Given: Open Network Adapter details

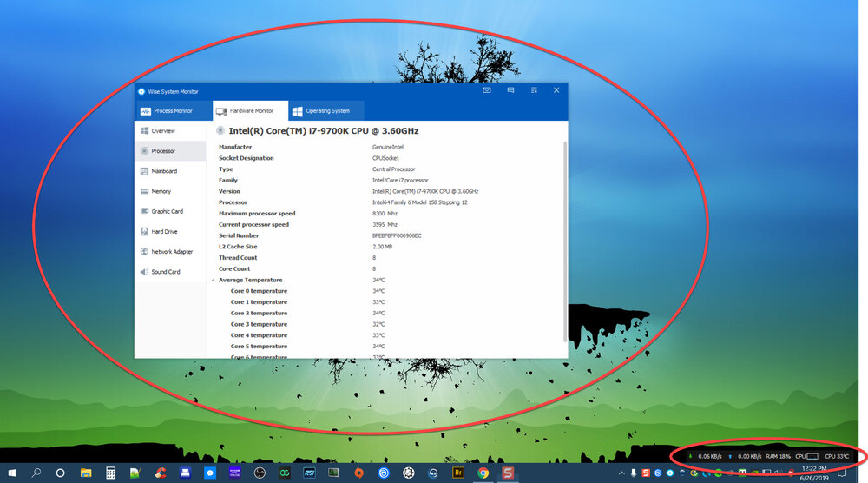Looking at the screenshot, I should click(x=170, y=251).
